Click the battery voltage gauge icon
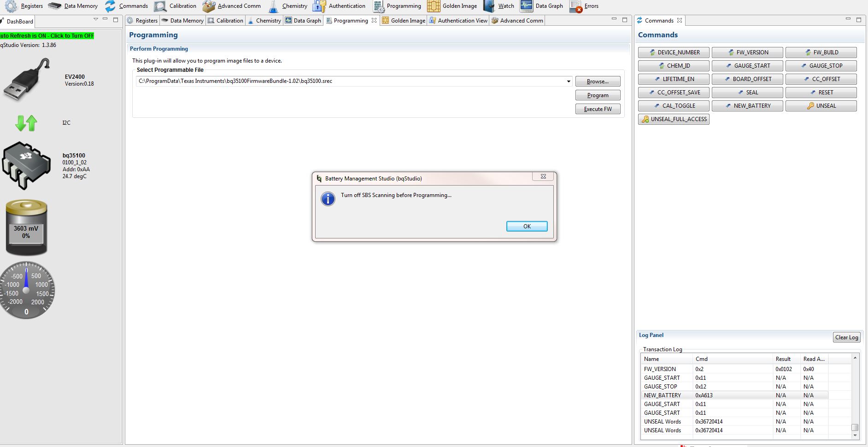Image resolution: width=868 pixels, height=447 pixels. 26,227
